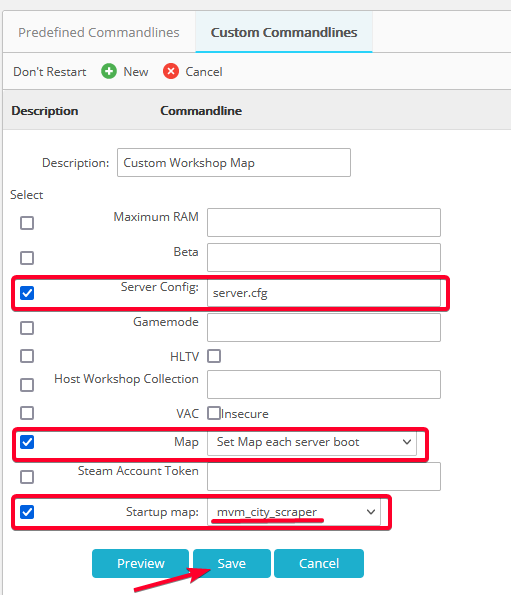The image size is (511, 595).
Task: Select the Custom Commandlines tab
Action: click(x=284, y=32)
